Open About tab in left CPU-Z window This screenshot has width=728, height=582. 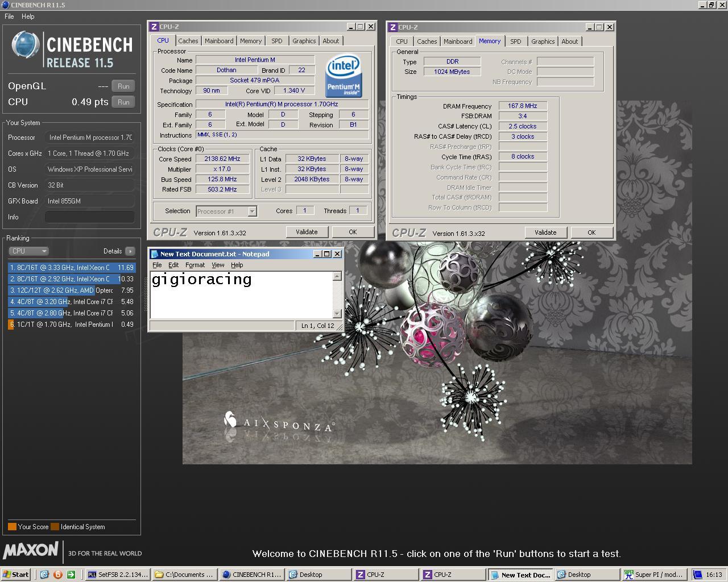click(331, 41)
